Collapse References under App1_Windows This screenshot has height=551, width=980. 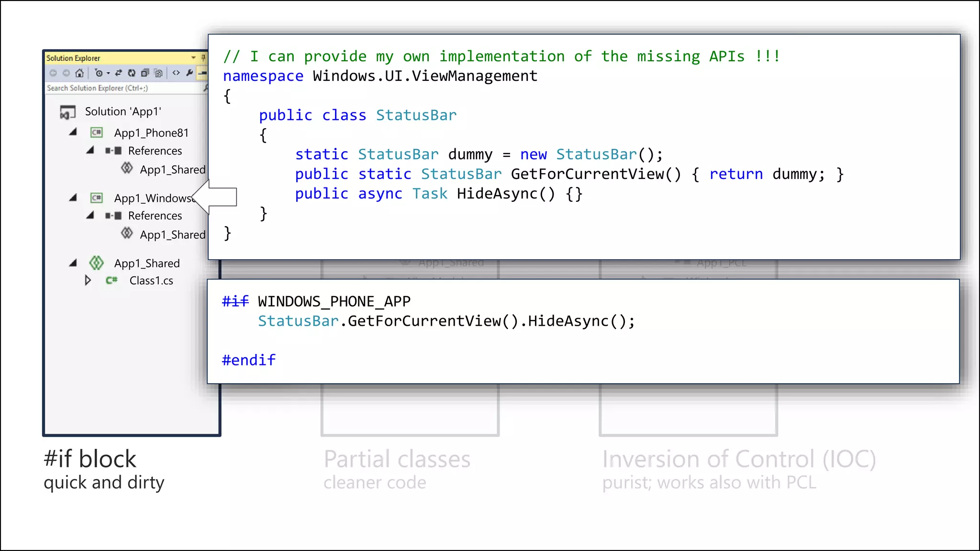click(x=90, y=215)
